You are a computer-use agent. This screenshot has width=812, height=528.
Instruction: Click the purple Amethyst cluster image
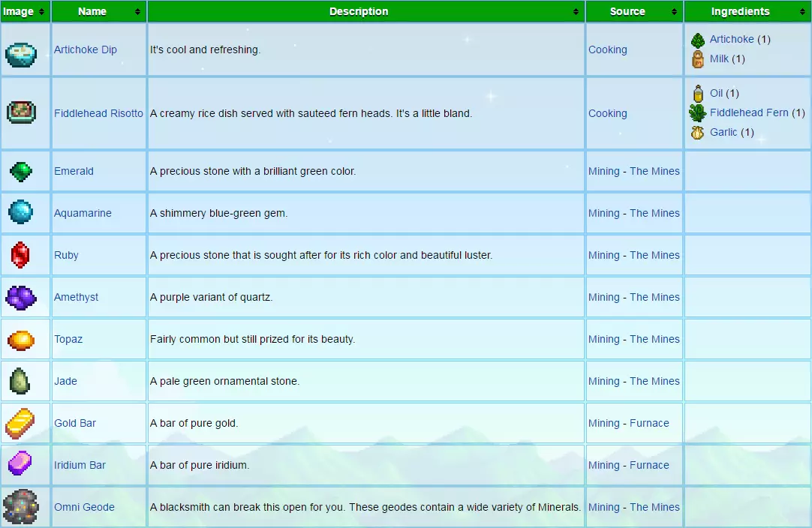pyautogui.click(x=21, y=298)
